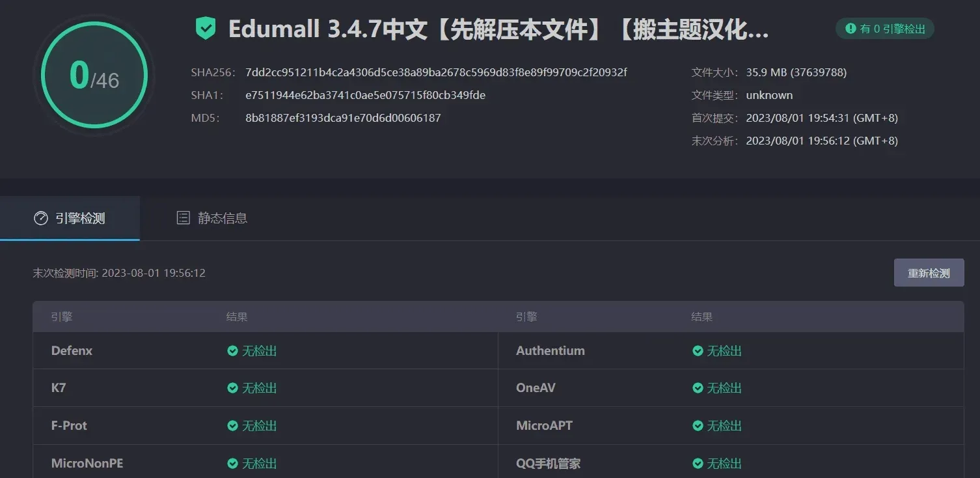Click 无检出 result in MicroAPT row
The height and width of the screenshot is (478, 980).
(x=724, y=426)
